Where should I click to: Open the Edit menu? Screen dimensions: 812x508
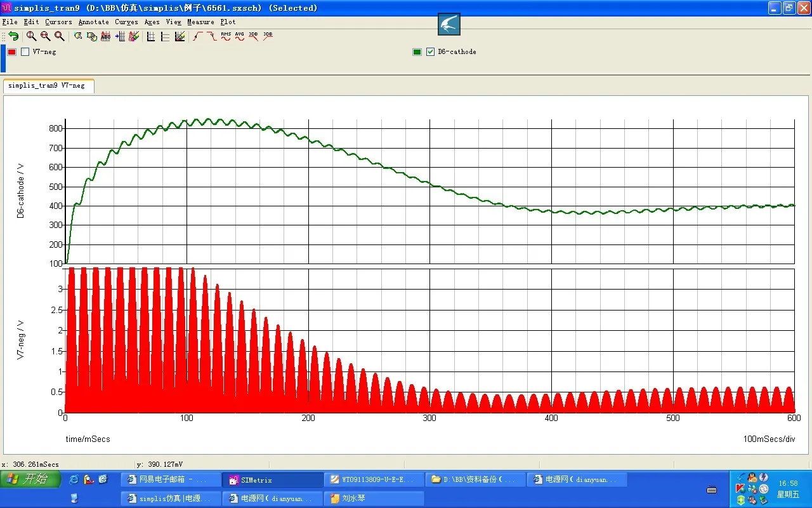coord(31,22)
